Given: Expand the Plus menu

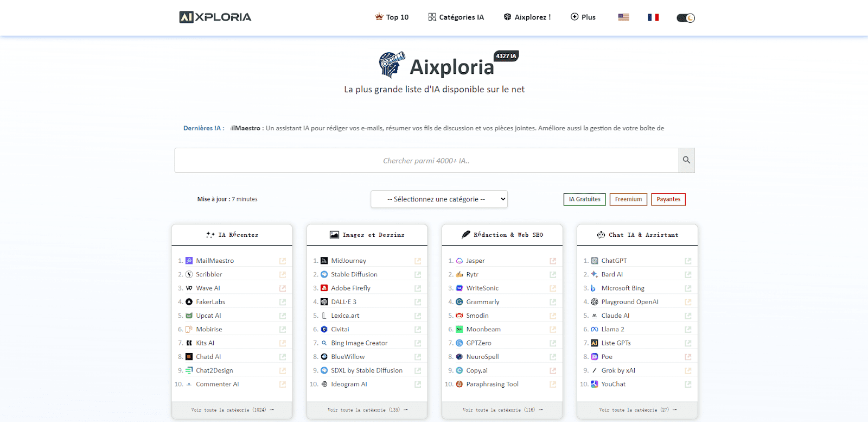Looking at the screenshot, I should point(583,17).
